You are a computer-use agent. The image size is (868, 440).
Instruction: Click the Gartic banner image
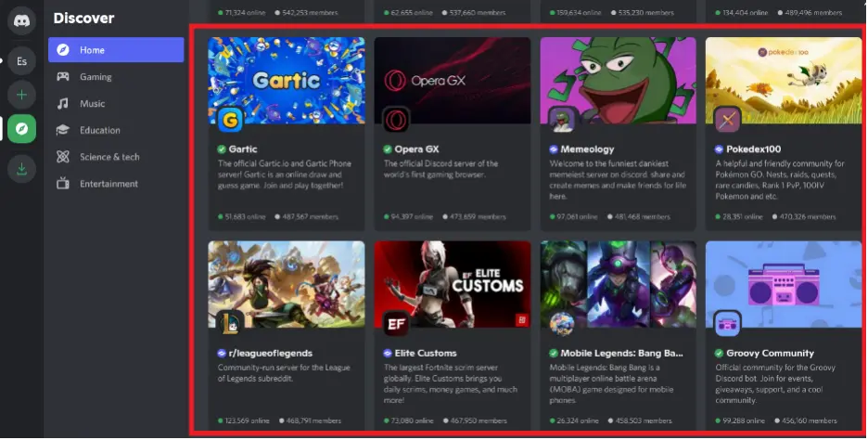[287, 81]
